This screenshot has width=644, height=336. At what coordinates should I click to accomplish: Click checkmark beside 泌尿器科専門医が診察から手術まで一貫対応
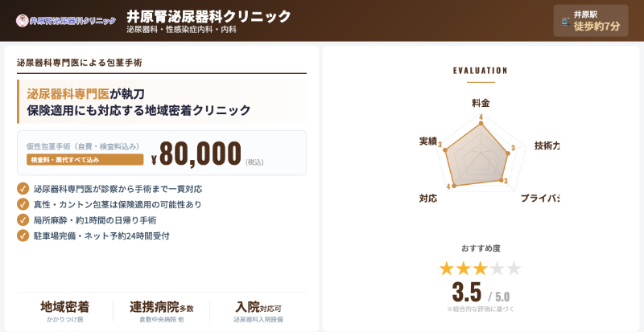click(23, 188)
